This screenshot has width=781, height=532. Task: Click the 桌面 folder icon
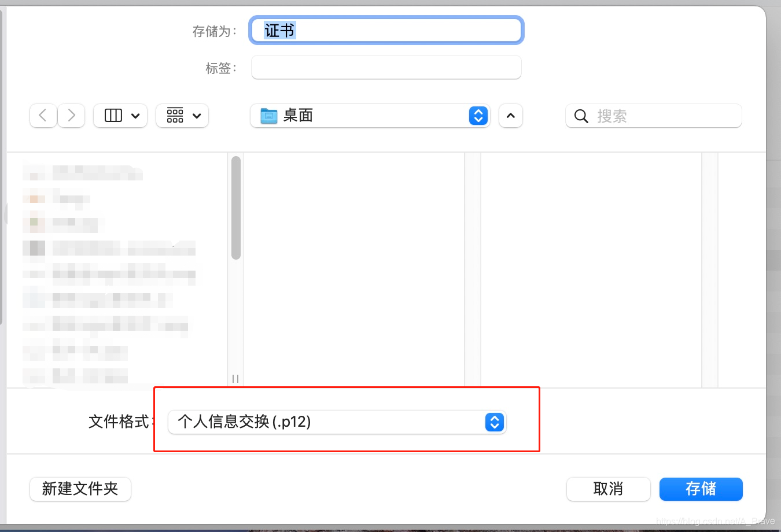[269, 116]
